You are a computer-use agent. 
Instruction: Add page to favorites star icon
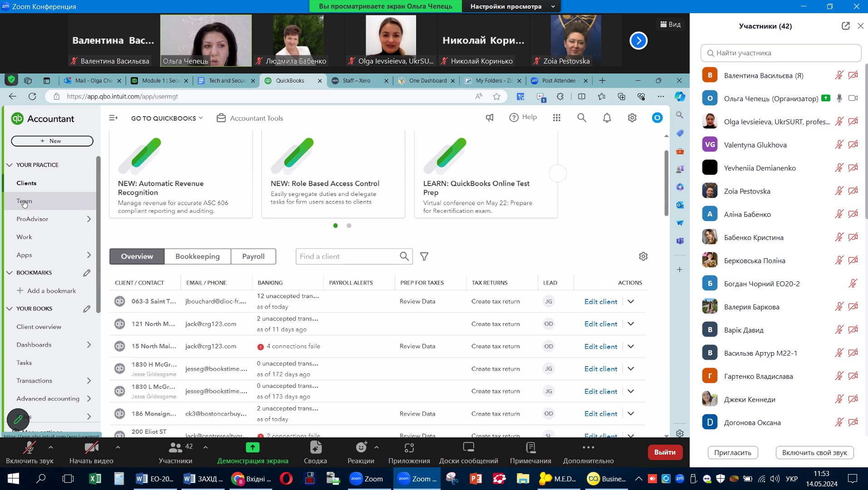(497, 97)
